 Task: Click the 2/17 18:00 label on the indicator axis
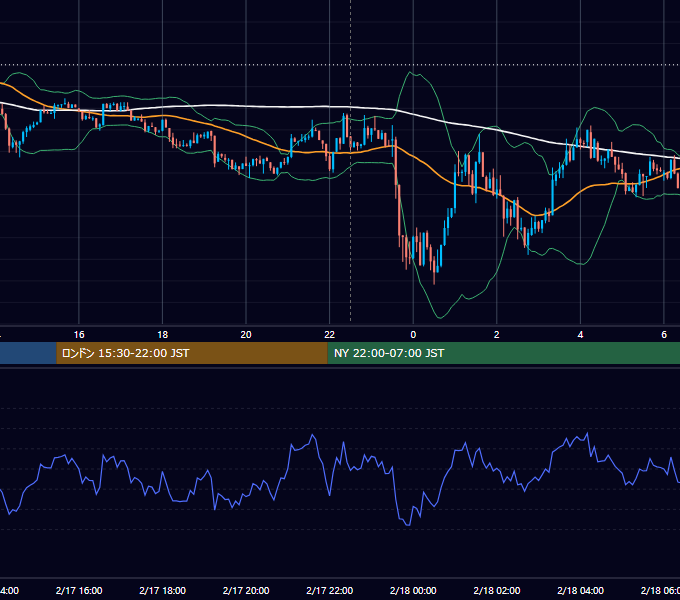tap(163, 590)
